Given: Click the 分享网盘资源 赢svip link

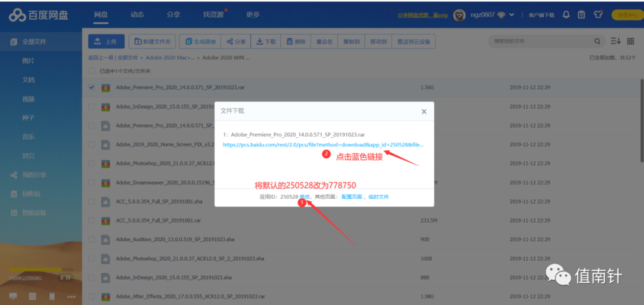Looking at the screenshot, I should (423, 15).
